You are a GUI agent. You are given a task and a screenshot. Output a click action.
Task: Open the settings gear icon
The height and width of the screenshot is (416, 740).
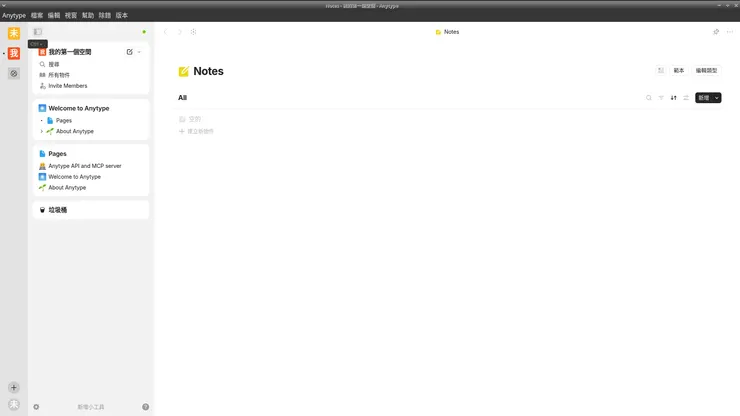(36, 407)
